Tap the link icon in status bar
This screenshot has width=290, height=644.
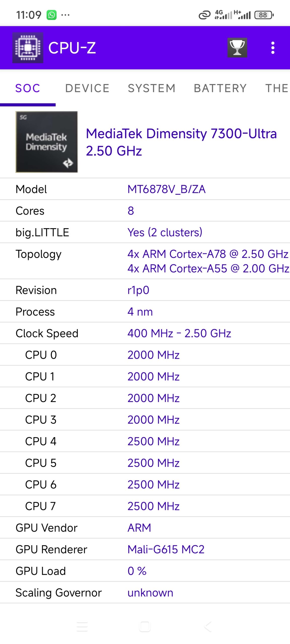[x=204, y=15]
